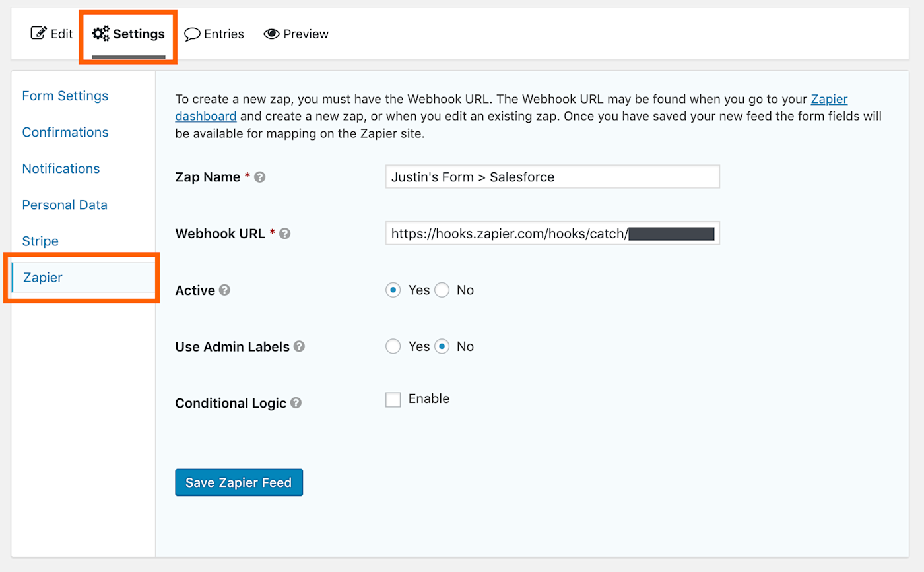Click the Enable label beside the checkbox
The width and height of the screenshot is (924, 572).
click(429, 398)
